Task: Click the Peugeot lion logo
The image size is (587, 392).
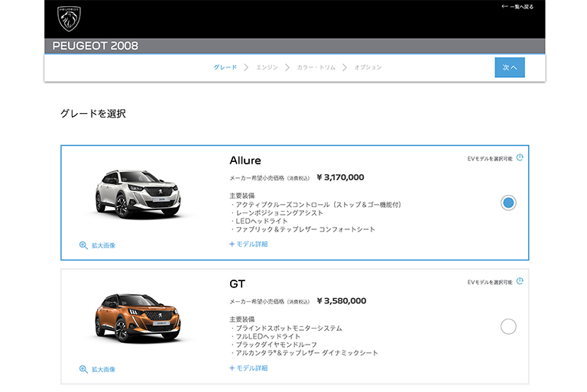Action: (x=69, y=18)
